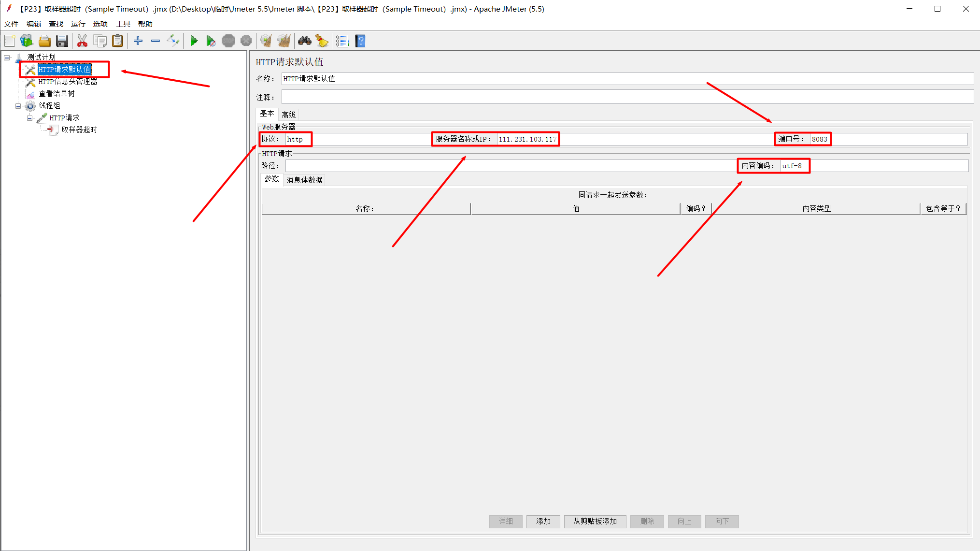
Task: Open the Function helper list icon
Action: click(342, 41)
